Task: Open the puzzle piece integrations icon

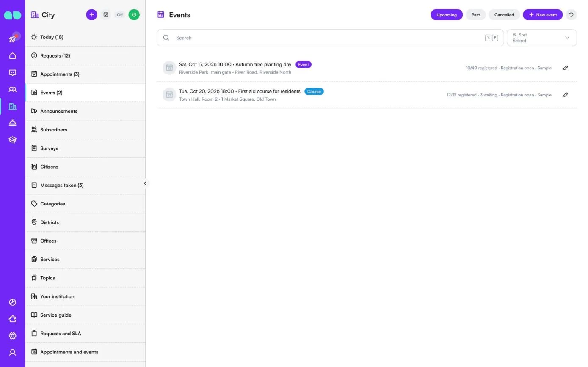Action: click(x=13, y=319)
